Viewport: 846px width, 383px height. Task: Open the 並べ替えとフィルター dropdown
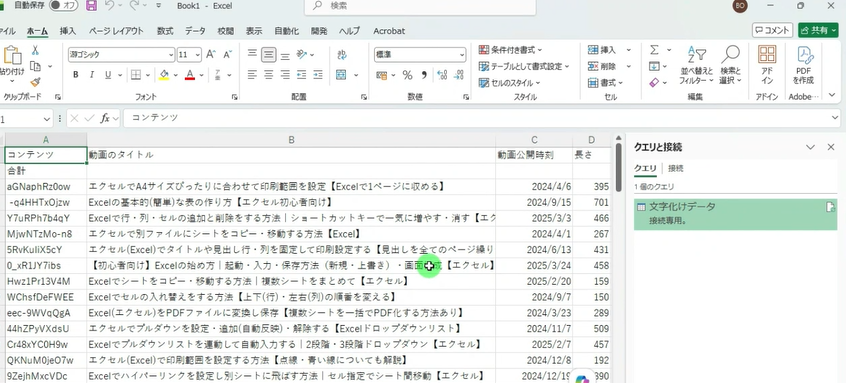696,65
